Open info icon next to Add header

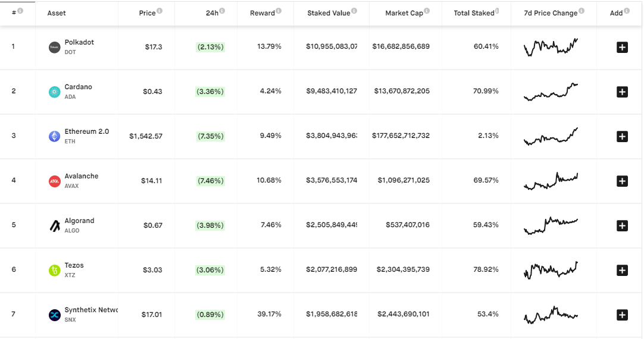626,11
